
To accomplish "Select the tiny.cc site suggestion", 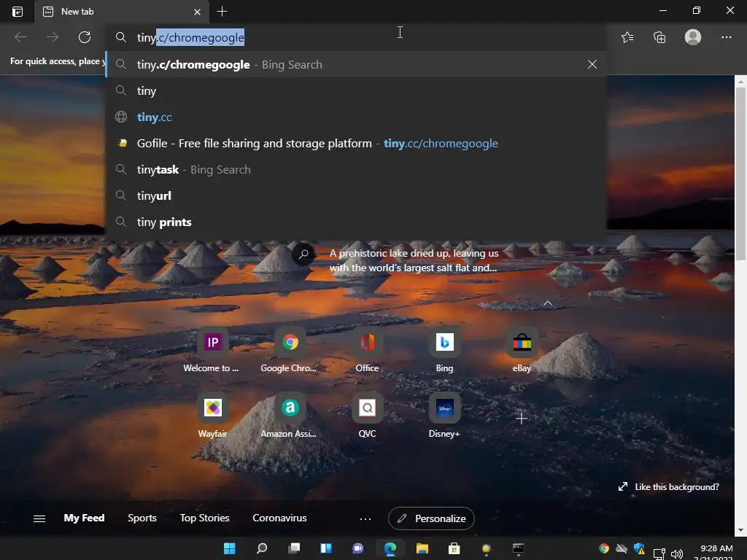I will (x=356, y=117).
